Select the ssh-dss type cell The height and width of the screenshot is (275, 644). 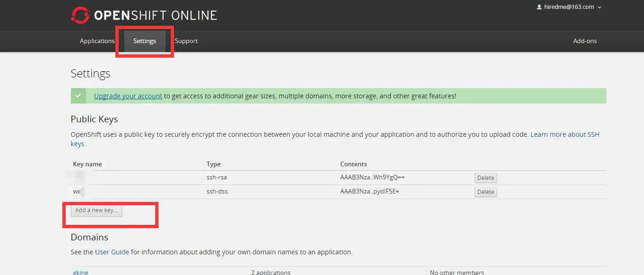click(217, 192)
